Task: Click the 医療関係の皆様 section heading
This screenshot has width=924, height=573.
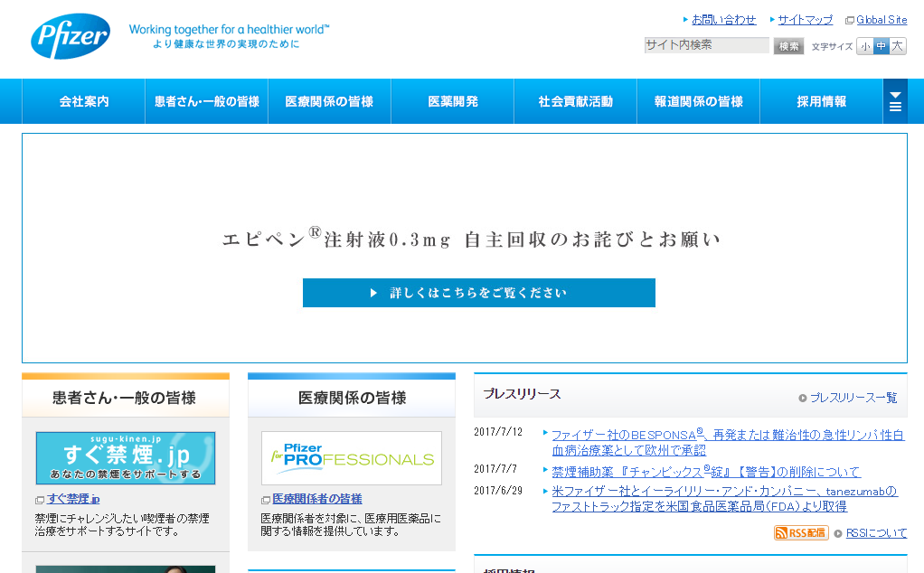Action: (x=352, y=398)
